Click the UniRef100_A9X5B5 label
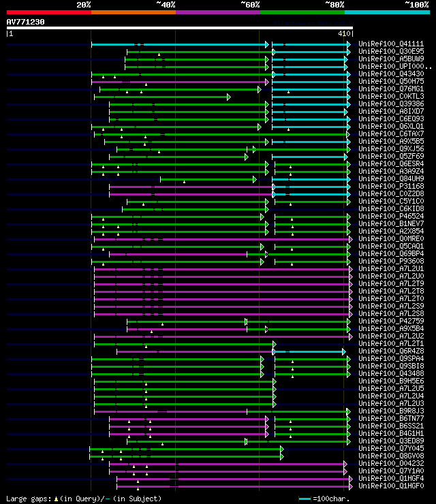436x504 pixels. click(x=391, y=141)
